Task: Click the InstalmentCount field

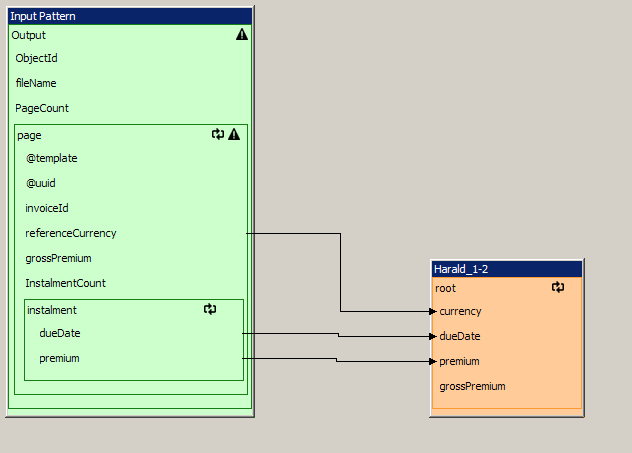Action: [65, 283]
